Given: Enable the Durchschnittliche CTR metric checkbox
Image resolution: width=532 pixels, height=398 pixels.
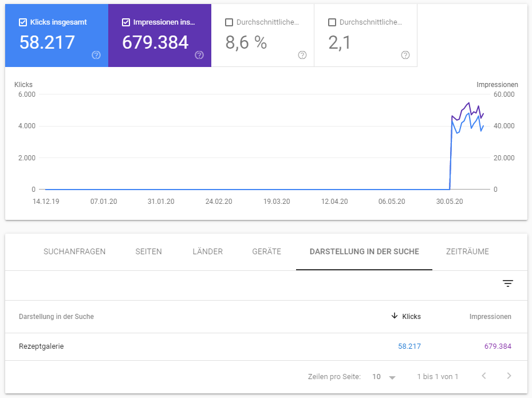Looking at the screenshot, I should click(x=228, y=22).
